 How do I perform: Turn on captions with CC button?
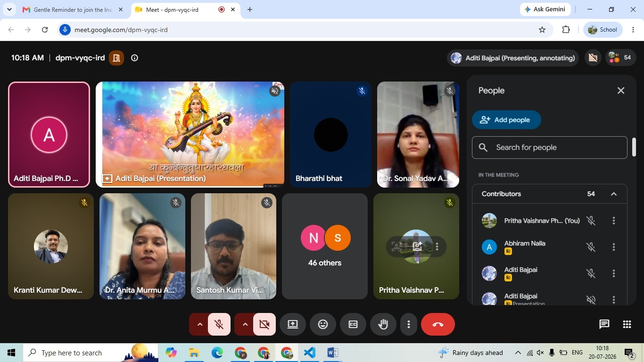pyautogui.click(x=353, y=324)
